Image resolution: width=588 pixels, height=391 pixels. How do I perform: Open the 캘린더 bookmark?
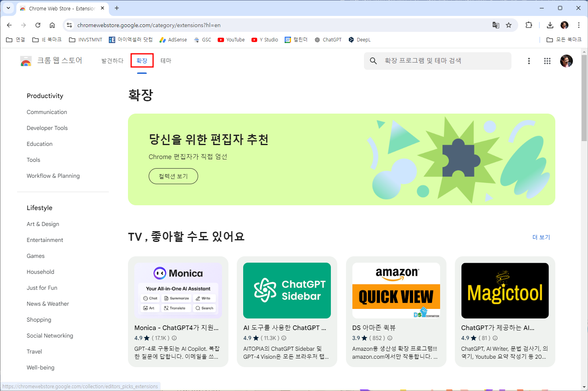(x=296, y=40)
